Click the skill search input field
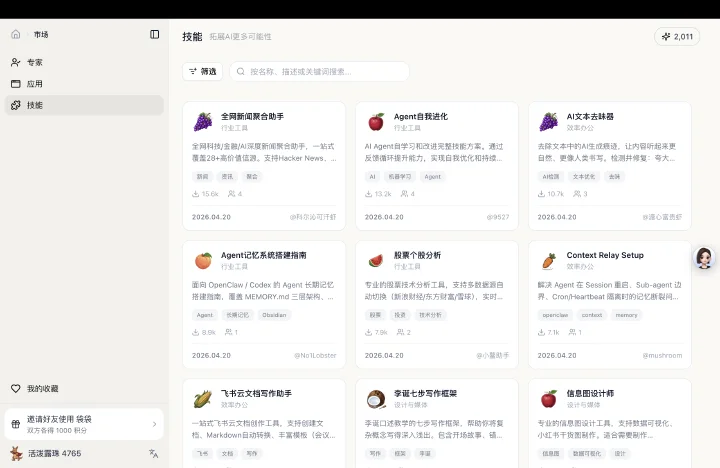 click(x=319, y=72)
